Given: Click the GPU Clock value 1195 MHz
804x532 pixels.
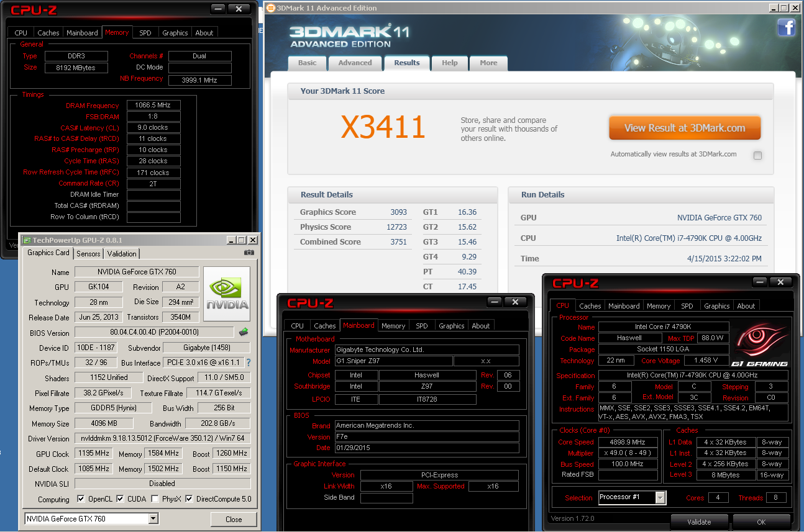Looking at the screenshot, I should point(94,453).
